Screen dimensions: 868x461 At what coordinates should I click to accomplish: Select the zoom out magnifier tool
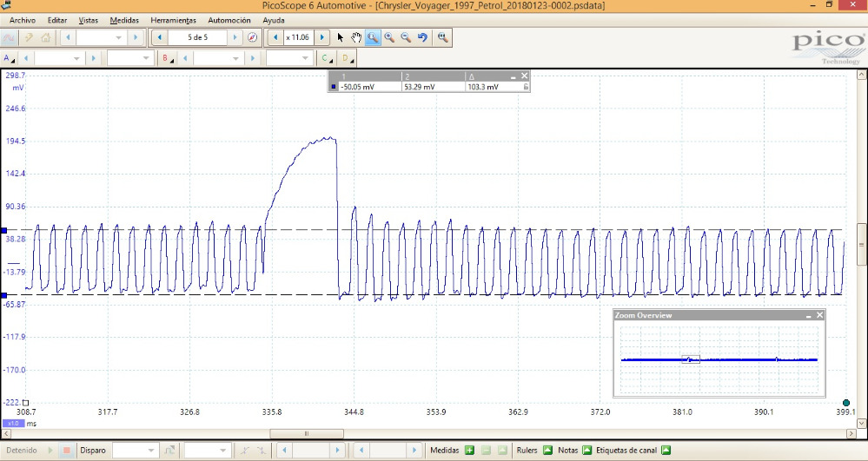405,37
